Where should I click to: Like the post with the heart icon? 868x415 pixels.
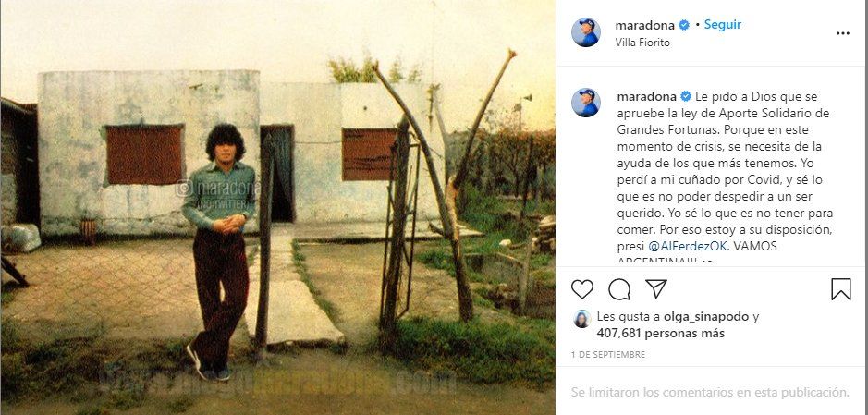(x=581, y=289)
